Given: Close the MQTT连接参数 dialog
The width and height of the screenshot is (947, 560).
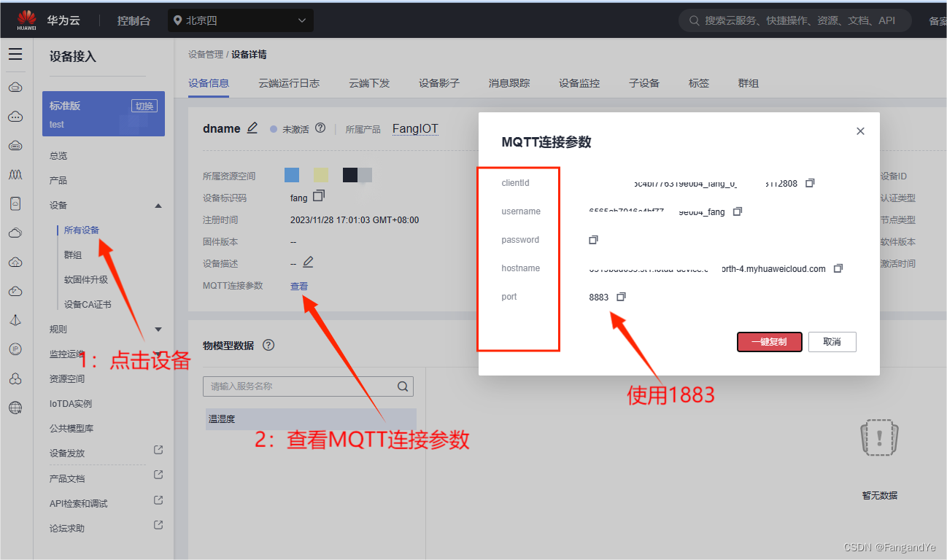Looking at the screenshot, I should [x=860, y=131].
